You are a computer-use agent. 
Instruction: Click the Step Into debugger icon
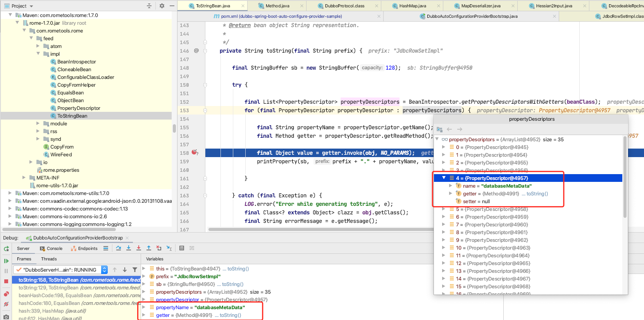tap(129, 248)
